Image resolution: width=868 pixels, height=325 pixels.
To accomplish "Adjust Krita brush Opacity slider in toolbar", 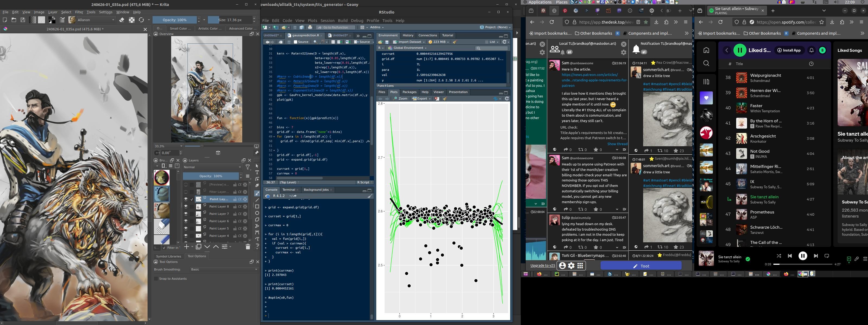I will tap(174, 20).
